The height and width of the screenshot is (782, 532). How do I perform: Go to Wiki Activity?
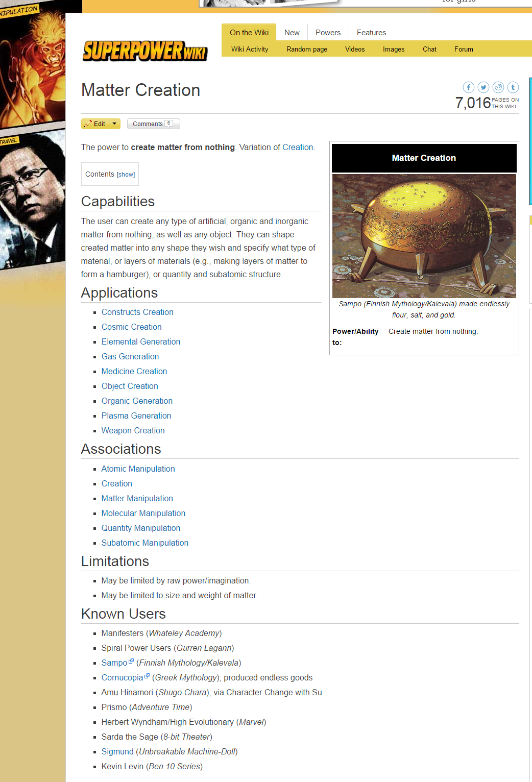coord(250,49)
